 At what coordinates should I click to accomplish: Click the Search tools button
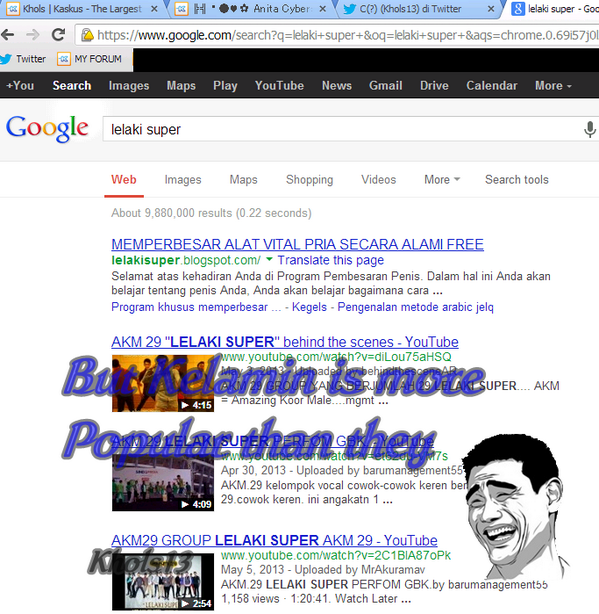[x=517, y=179]
